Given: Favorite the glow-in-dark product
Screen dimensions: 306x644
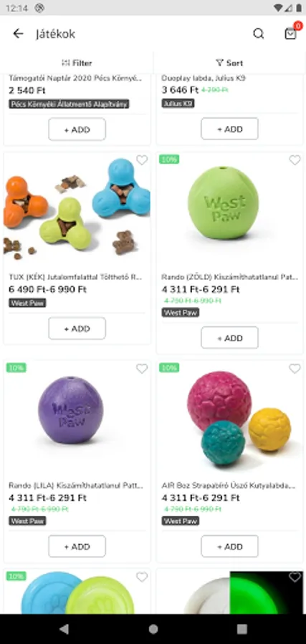Looking at the screenshot, I should pyautogui.click(x=295, y=577).
